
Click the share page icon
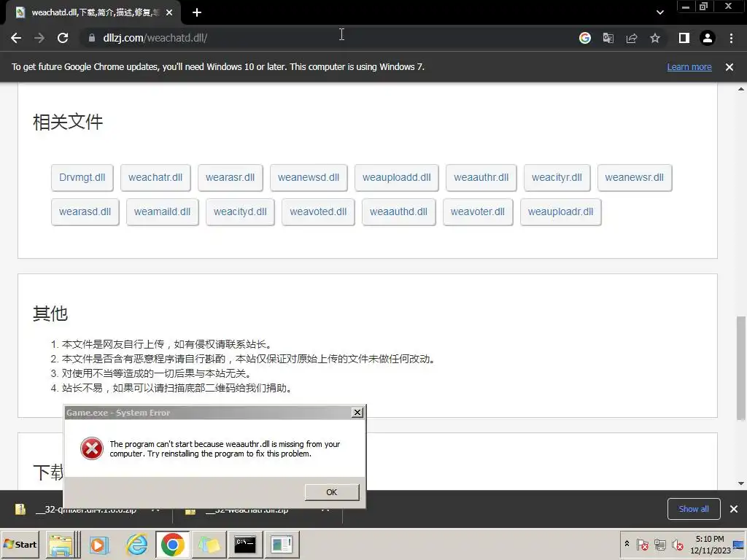click(632, 38)
